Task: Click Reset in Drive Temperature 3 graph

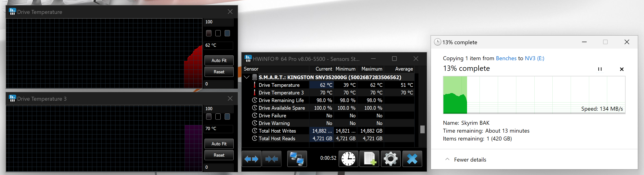Action: [x=219, y=155]
